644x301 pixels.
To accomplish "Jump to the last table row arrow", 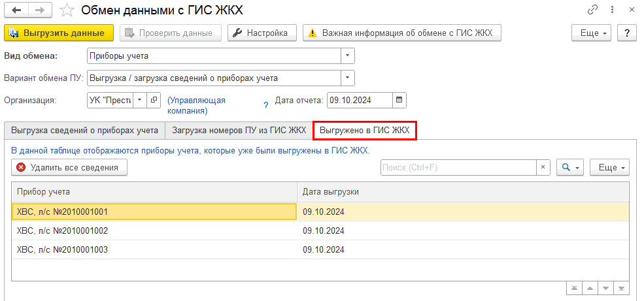I will (x=622, y=288).
